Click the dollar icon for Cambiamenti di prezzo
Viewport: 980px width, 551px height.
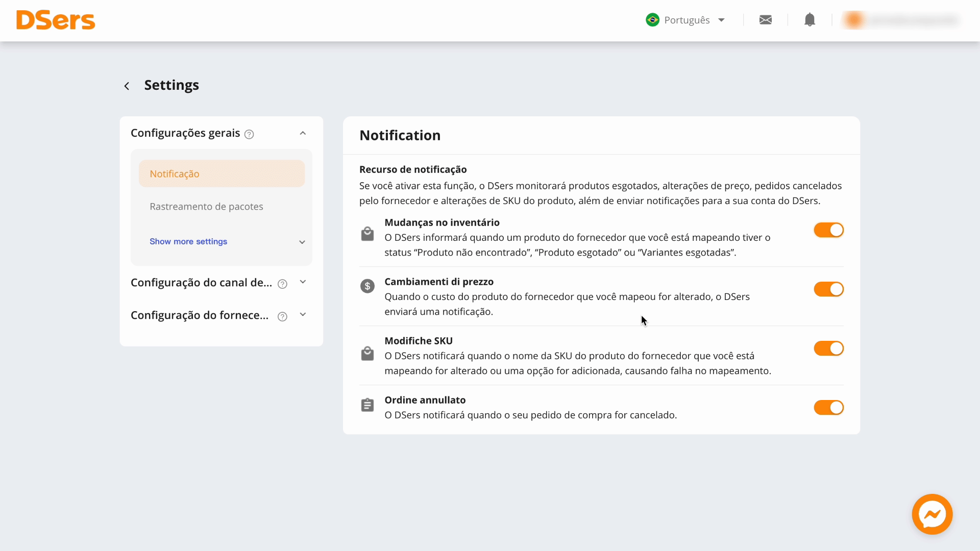[367, 286]
